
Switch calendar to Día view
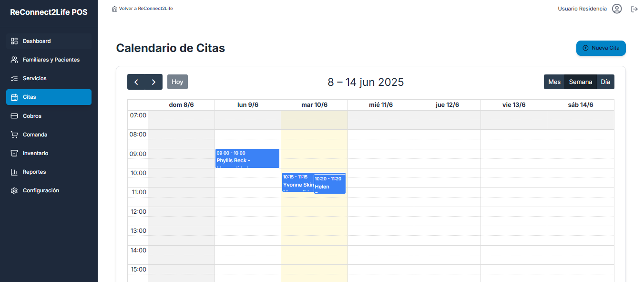(x=605, y=82)
